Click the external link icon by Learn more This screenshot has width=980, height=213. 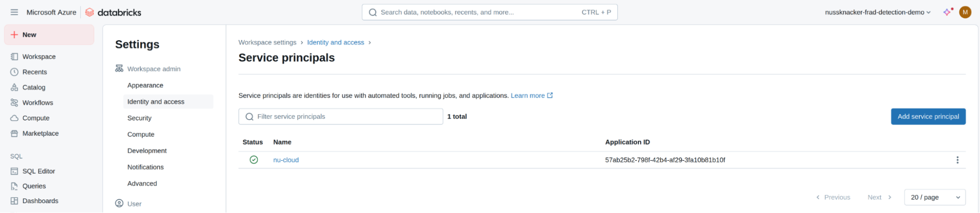coord(550,95)
